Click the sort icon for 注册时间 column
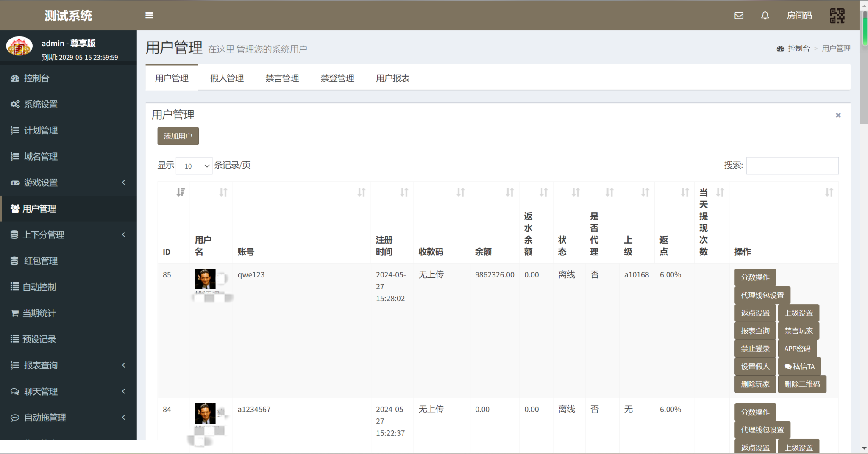Image resolution: width=868 pixels, height=454 pixels. [404, 192]
